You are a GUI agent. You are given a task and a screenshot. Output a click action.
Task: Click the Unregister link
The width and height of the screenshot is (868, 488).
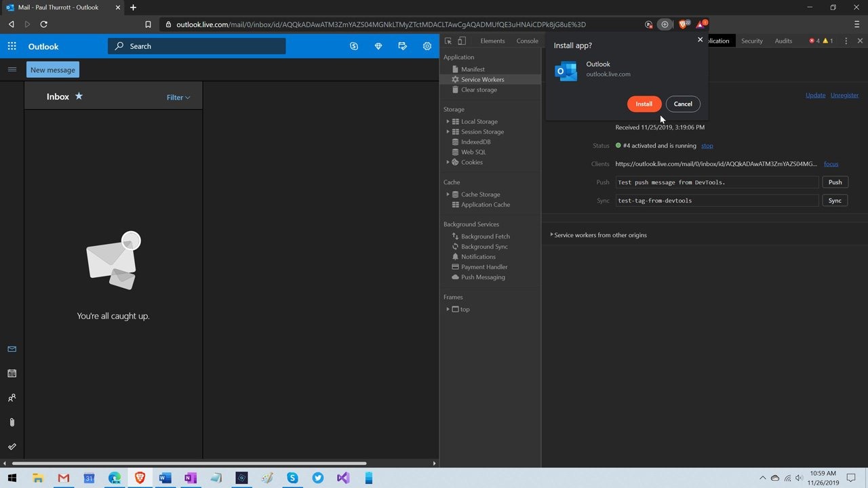coord(844,95)
